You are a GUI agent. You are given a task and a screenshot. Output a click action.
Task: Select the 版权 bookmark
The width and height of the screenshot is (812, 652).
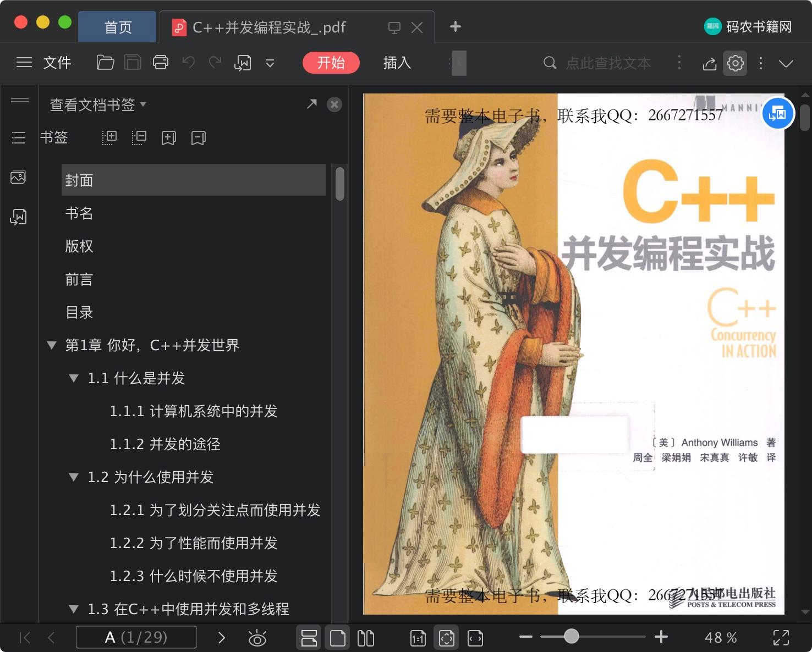point(79,246)
